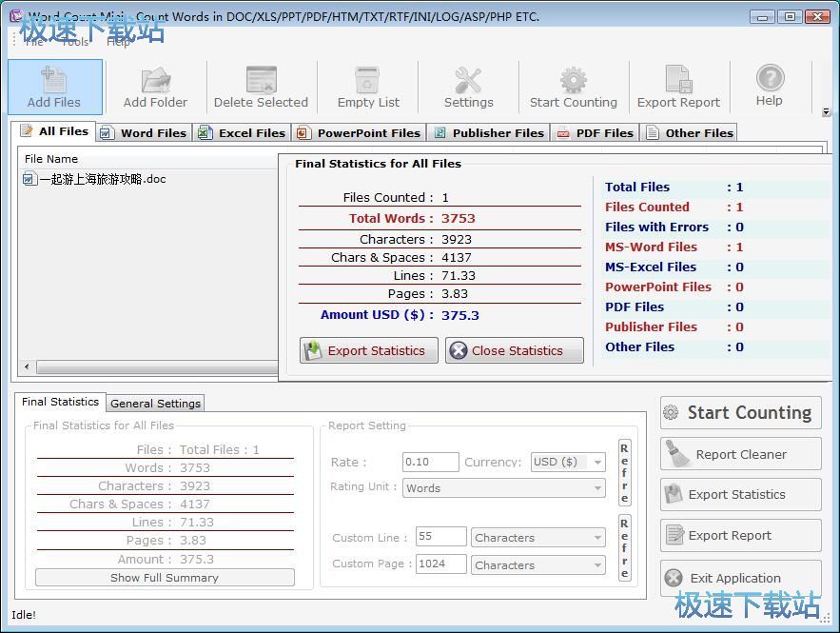
Task: Open the Currency dropdown showing USD ($)
Action: (x=568, y=462)
